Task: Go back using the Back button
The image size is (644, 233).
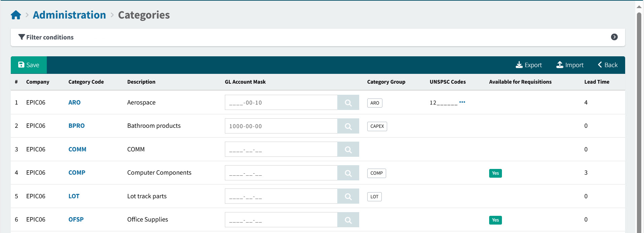Action: click(607, 65)
